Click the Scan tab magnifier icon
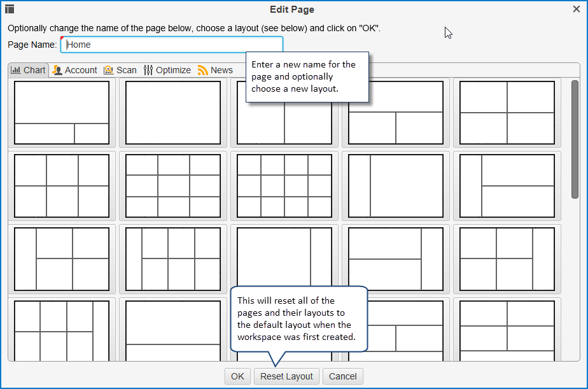The height and width of the screenshot is (389, 588). [109, 70]
